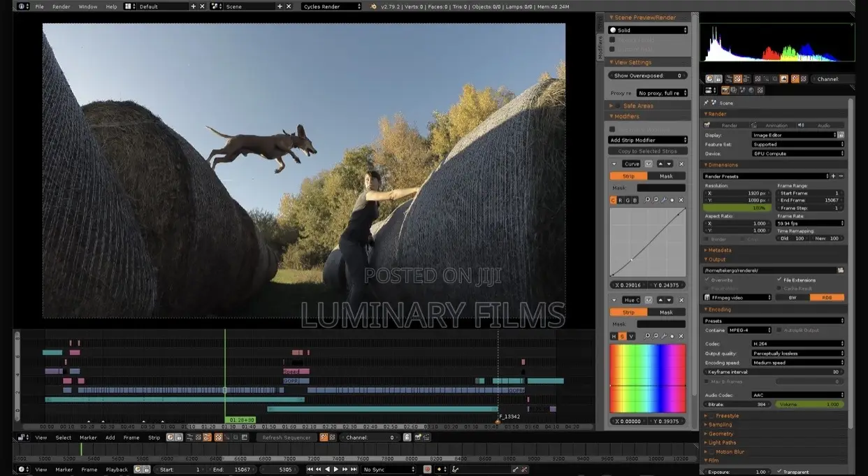Open the No Sync dropdown

[x=389, y=470]
